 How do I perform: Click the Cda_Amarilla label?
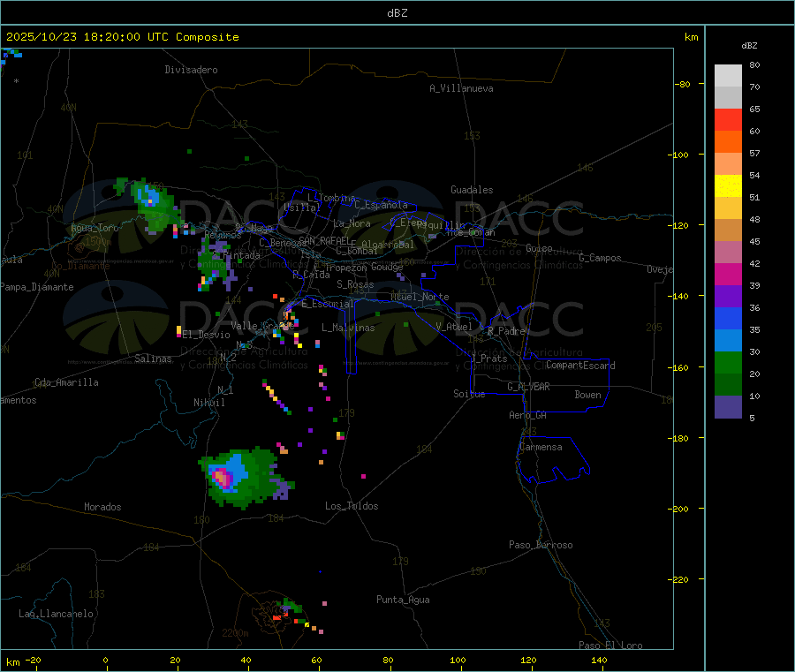click(x=66, y=382)
